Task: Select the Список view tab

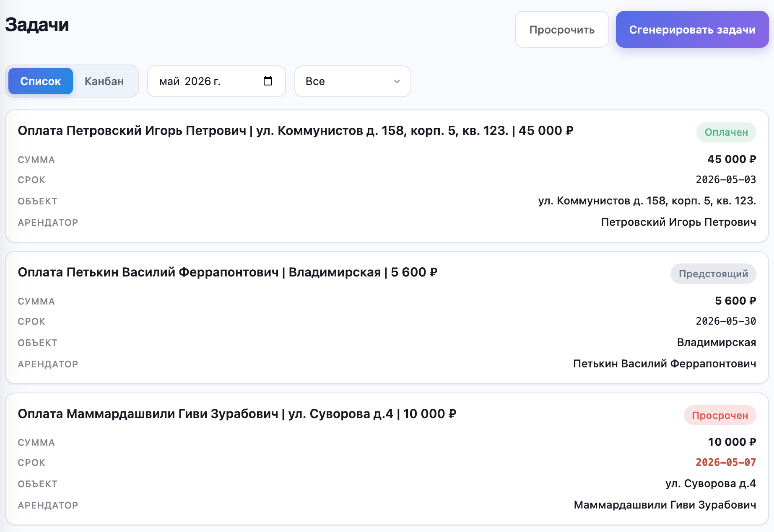Action: (41, 81)
